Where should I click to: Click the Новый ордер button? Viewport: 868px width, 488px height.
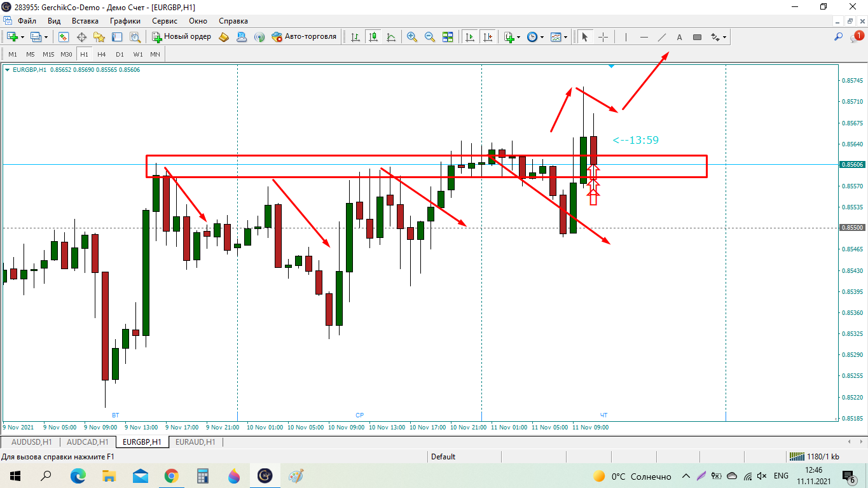tap(182, 37)
